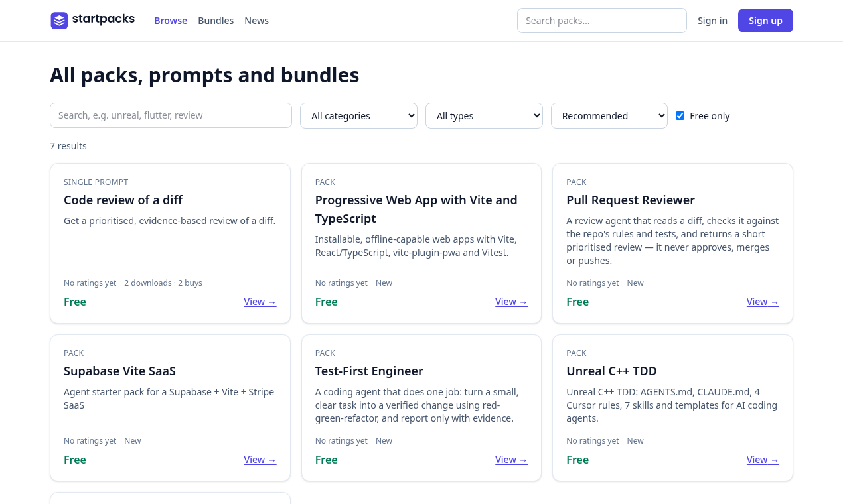Go to the Browse nav item
The height and width of the screenshot is (504, 843).
(x=171, y=21)
